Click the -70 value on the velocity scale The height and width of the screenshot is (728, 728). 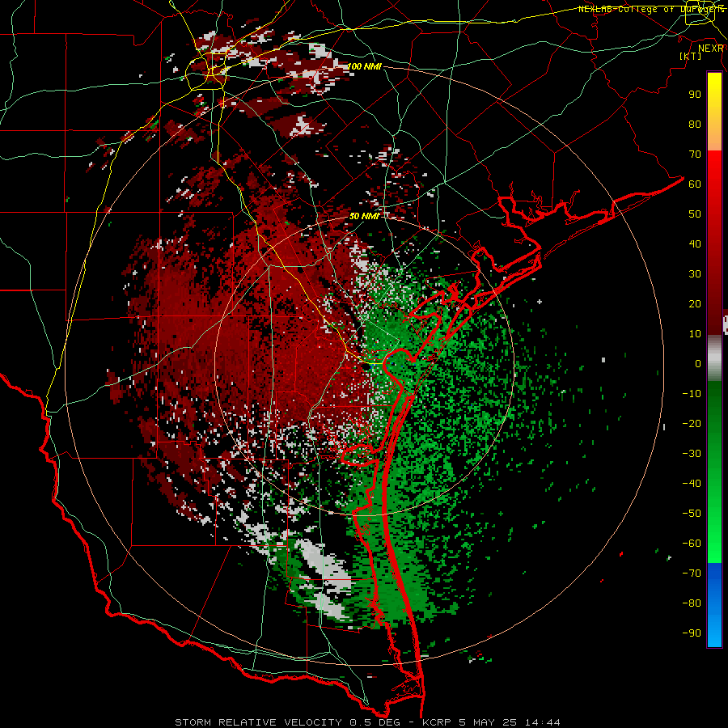(692, 574)
